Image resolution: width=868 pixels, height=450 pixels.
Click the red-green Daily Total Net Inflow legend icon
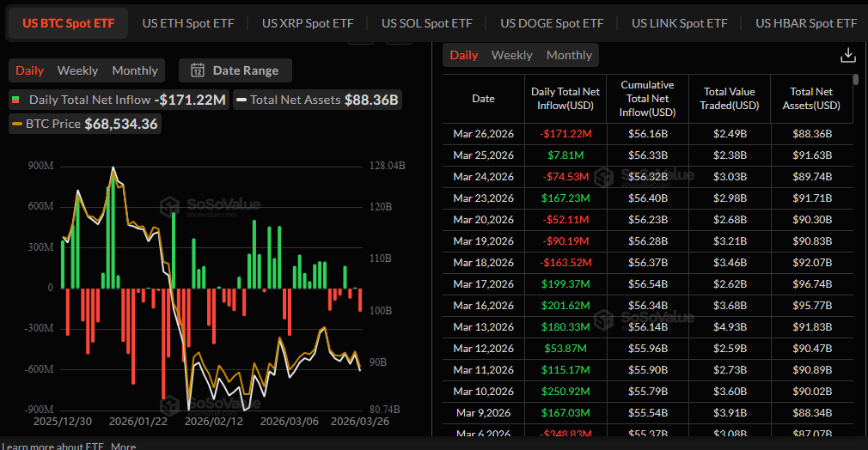coord(15,100)
